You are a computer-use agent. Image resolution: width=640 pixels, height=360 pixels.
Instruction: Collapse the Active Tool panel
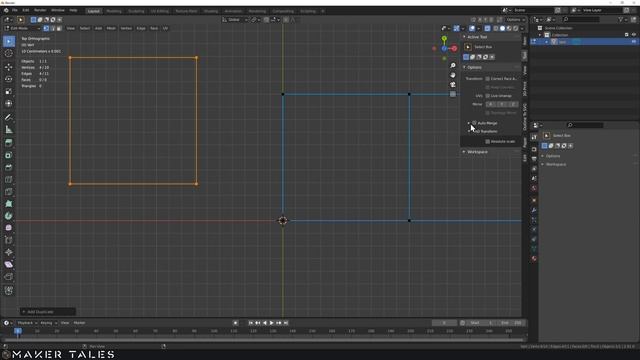(x=464, y=37)
